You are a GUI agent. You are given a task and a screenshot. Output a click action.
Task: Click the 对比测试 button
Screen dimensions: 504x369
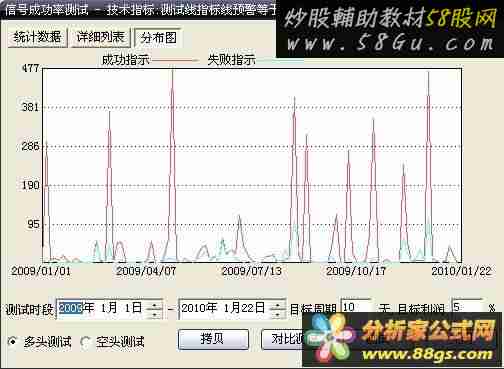click(x=282, y=339)
